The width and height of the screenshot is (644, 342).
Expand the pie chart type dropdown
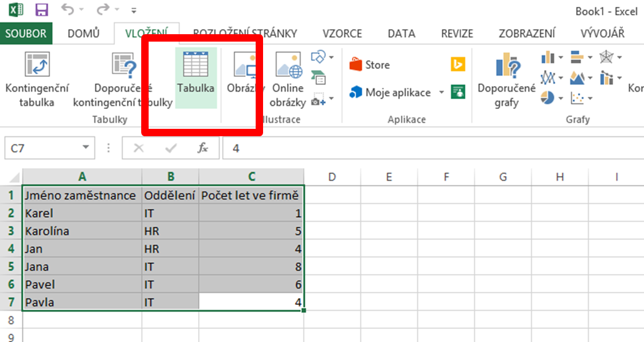point(561,98)
